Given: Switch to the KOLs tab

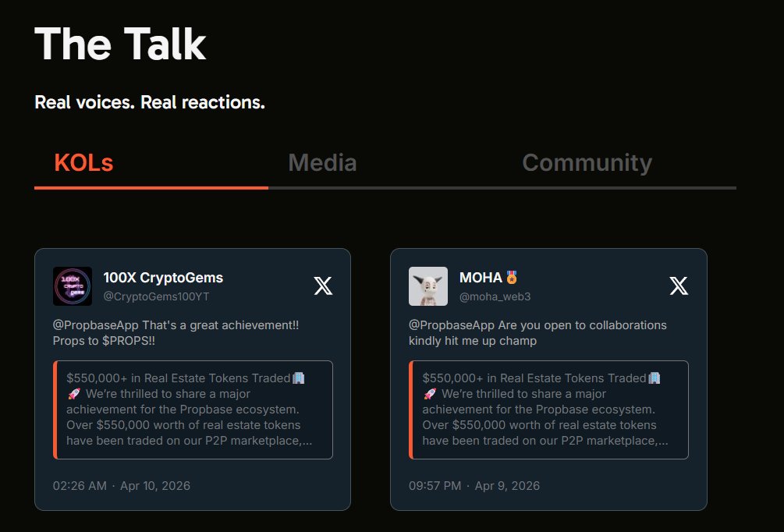Looking at the screenshot, I should [x=83, y=163].
